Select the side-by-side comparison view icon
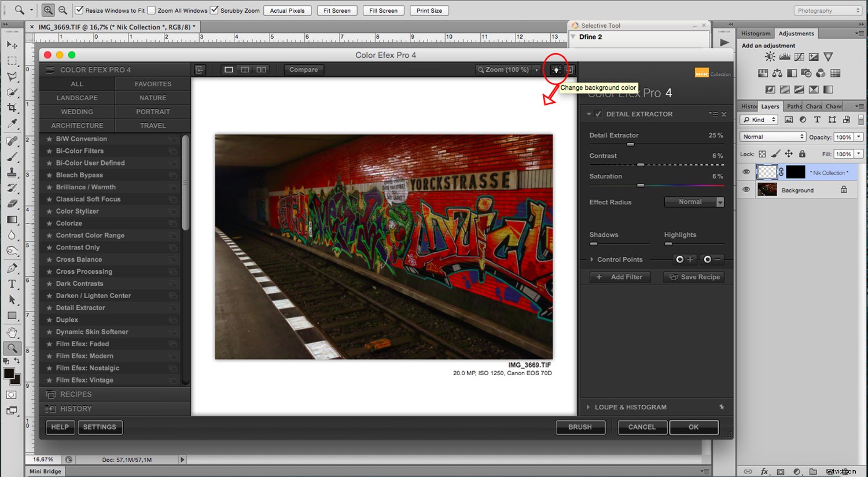The height and width of the screenshot is (477, 868). point(261,69)
